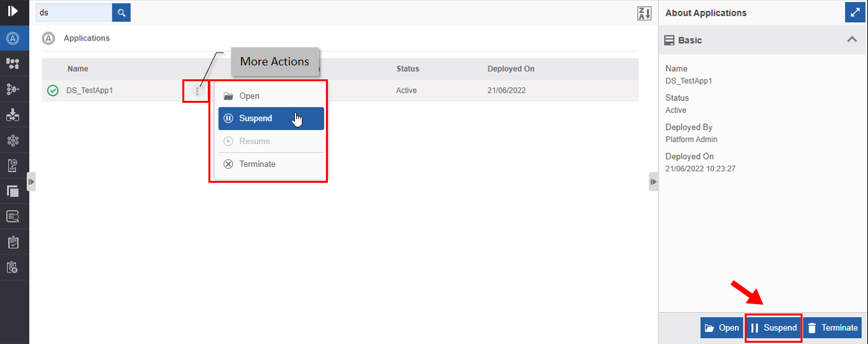Open the workflow diagram sidebar icon
The height and width of the screenshot is (344, 868).
(13, 63)
